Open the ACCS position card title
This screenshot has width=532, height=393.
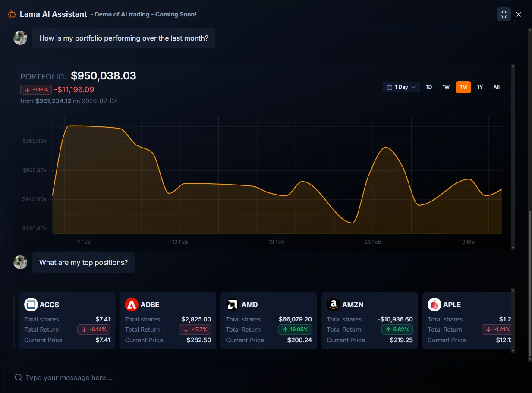point(49,305)
